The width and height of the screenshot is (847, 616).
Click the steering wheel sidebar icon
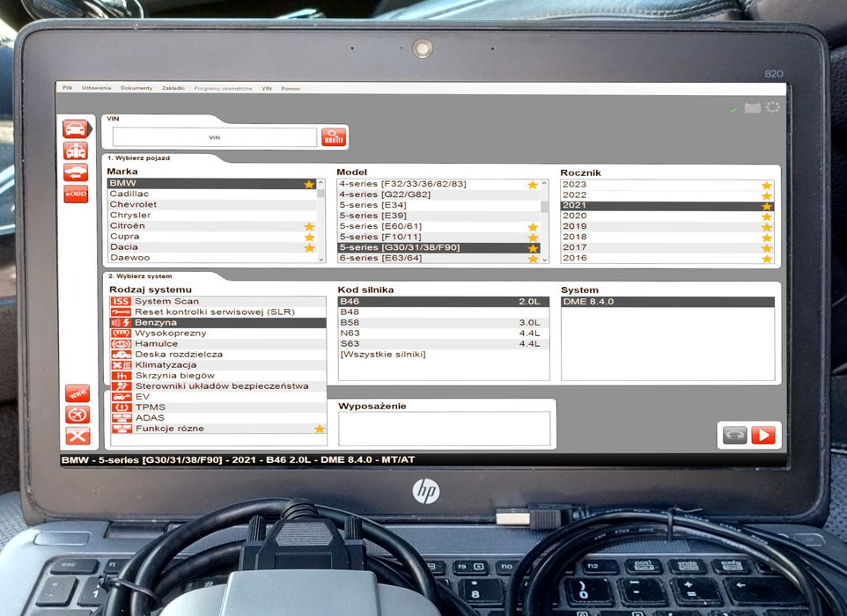coord(77,414)
